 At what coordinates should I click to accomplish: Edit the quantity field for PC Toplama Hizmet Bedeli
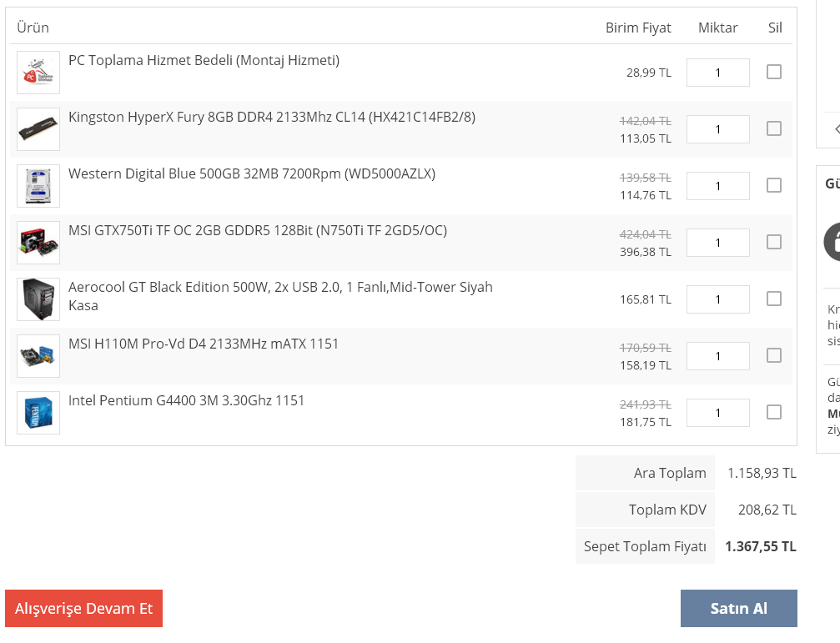[x=718, y=73]
